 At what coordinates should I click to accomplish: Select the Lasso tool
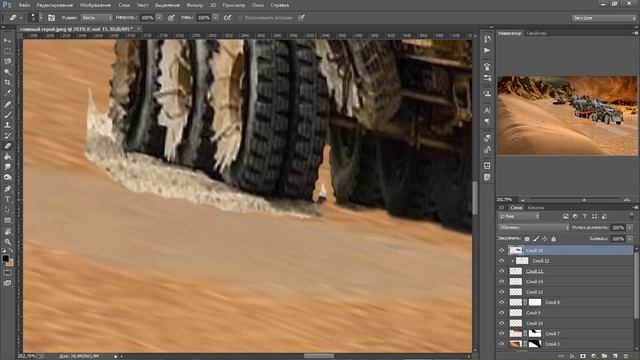coord(7,61)
